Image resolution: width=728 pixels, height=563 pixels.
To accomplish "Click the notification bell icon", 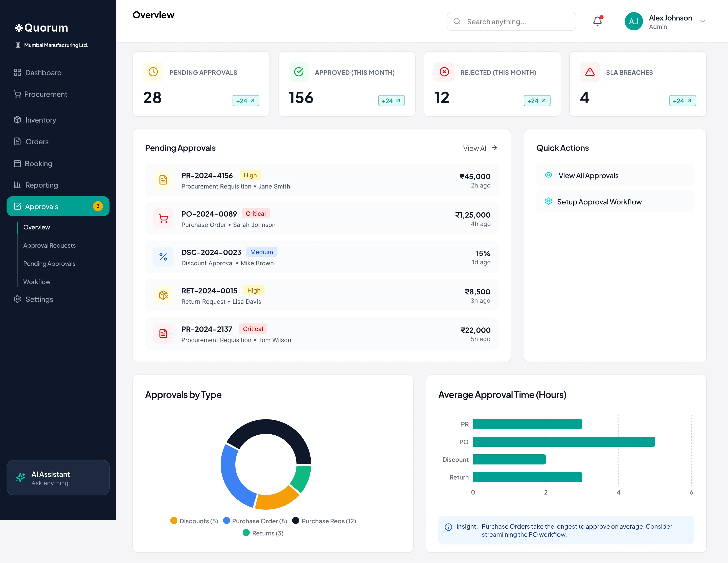I will pyautogui.click(x=597, y=21).
